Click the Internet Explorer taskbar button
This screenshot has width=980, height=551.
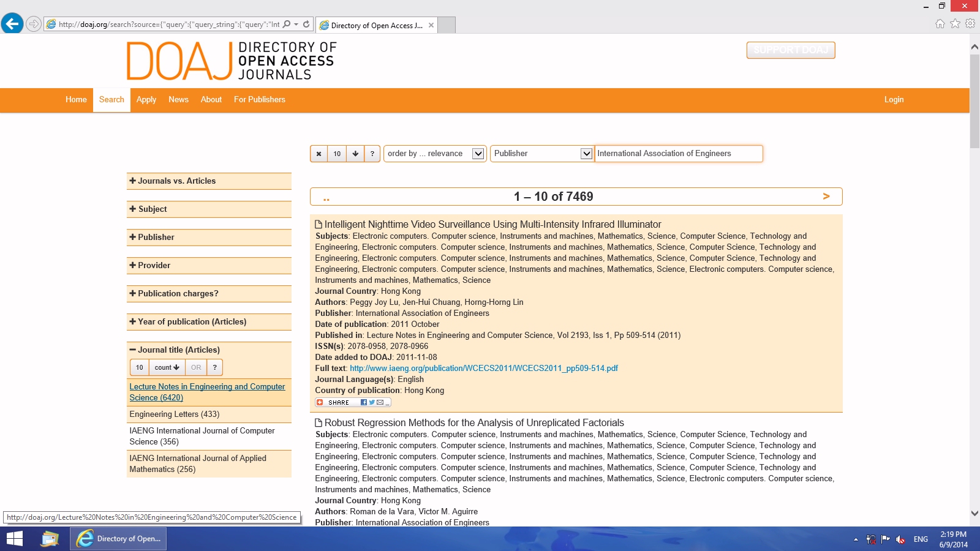(x=118, y=539)
